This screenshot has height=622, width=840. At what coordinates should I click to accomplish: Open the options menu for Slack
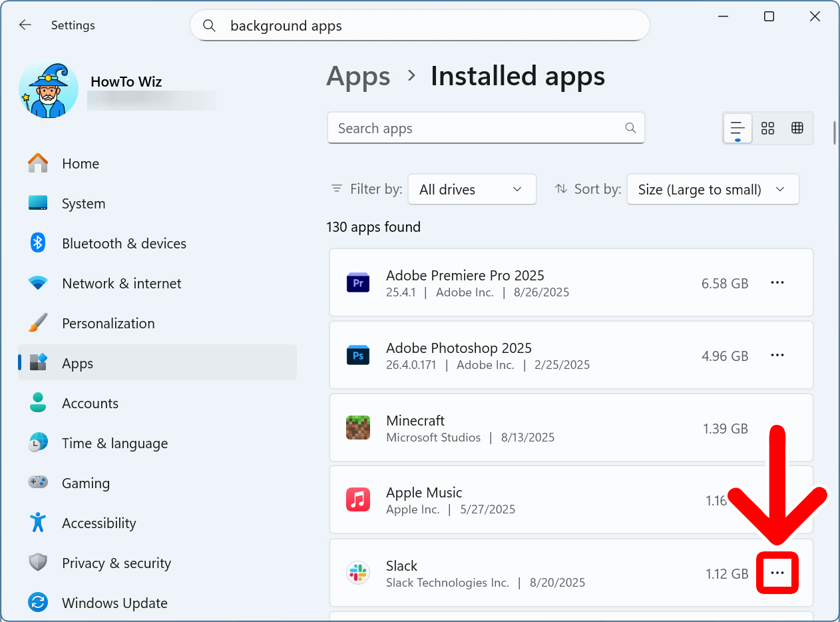pyautogui.click(x=777, y=573)
